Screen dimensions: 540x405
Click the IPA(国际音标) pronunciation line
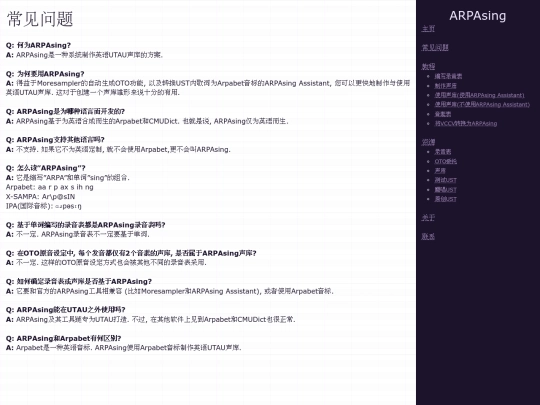click(44, 206)
